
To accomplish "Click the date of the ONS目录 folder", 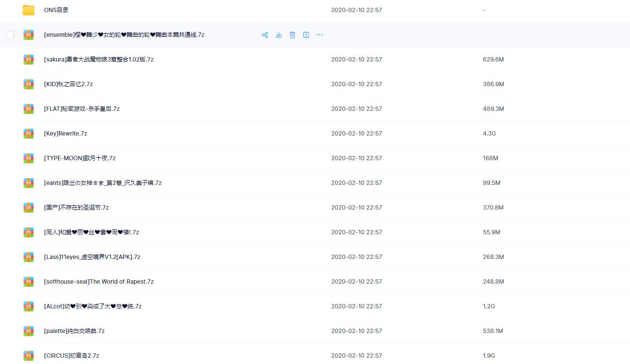I will 357,10.
